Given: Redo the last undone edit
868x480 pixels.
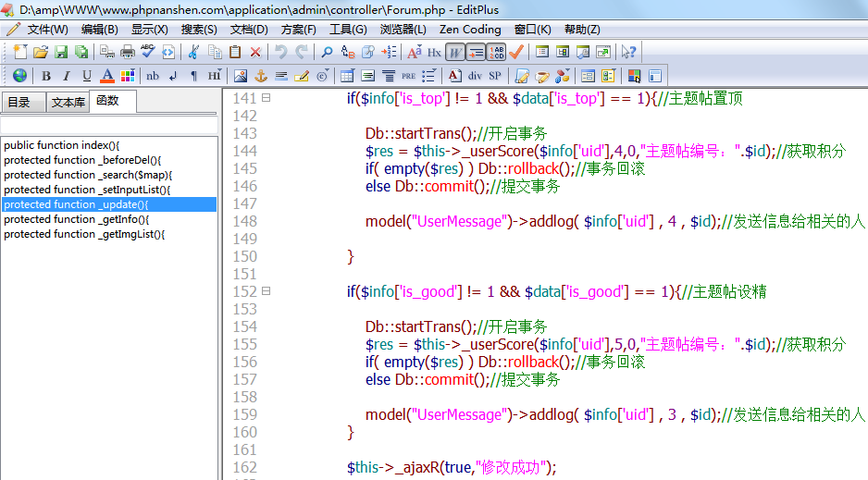Looking at the screenshot, I should point(302,52).
